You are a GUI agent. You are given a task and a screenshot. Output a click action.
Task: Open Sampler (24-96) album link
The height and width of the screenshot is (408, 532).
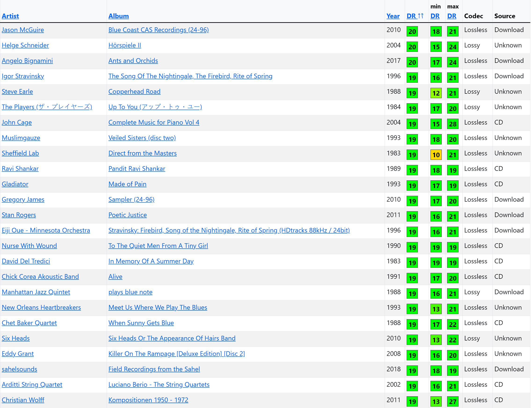click(x=131, y=199)
